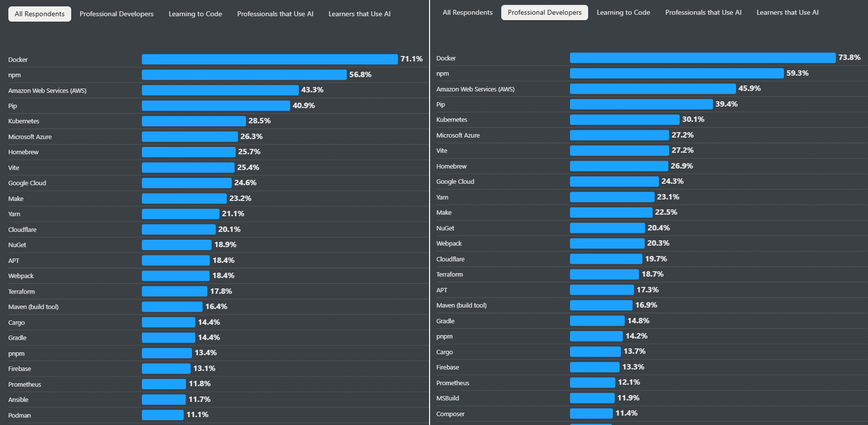Select the Composer bar at 11.4%
Screen dimensions: 868x425
tap(591, 414)
